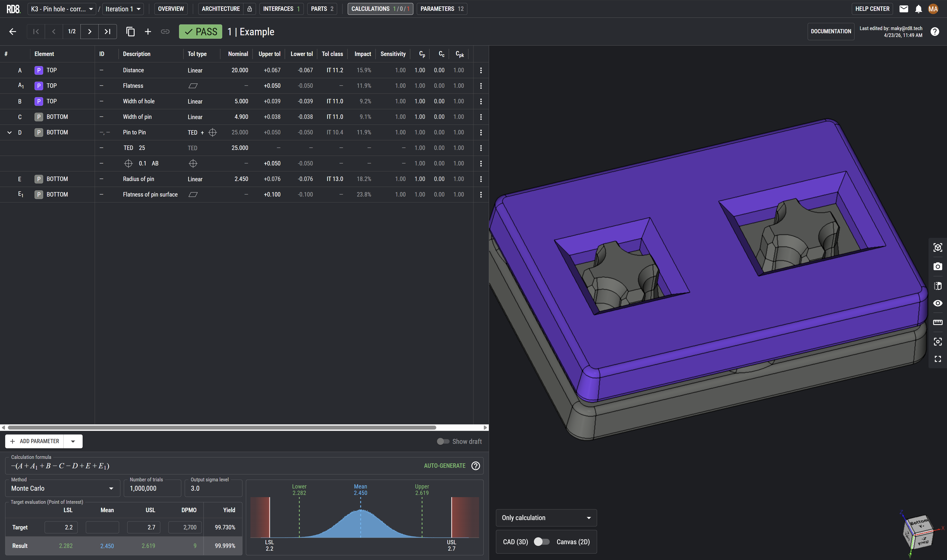This screenshot has height=560, width=947.
Task: Go to next calculation page icon
Action: (90, 32)
